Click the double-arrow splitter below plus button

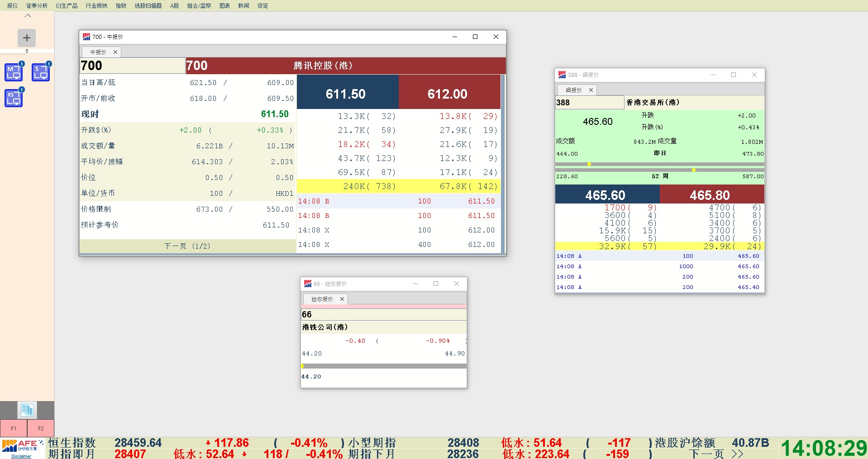point(27,51)
